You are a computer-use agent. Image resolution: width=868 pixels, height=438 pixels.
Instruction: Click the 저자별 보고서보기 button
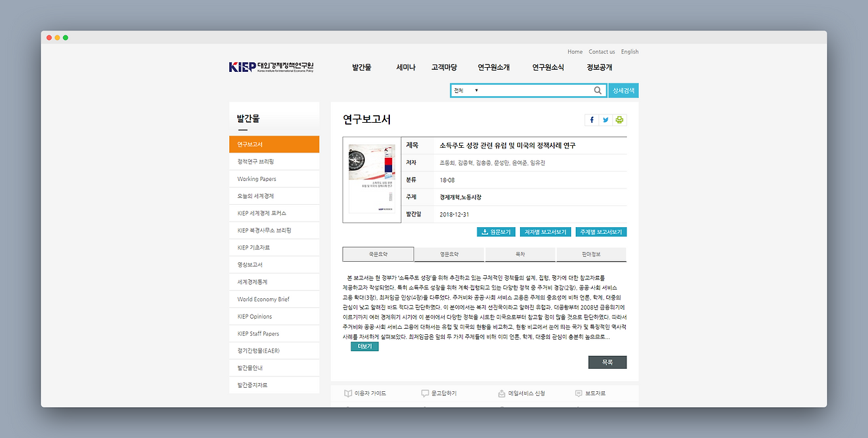tap(545, 232)
